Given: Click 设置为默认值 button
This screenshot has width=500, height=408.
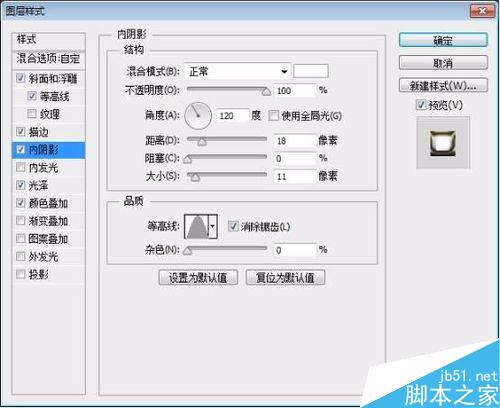Looking at the screenshot, I should 198,277.
